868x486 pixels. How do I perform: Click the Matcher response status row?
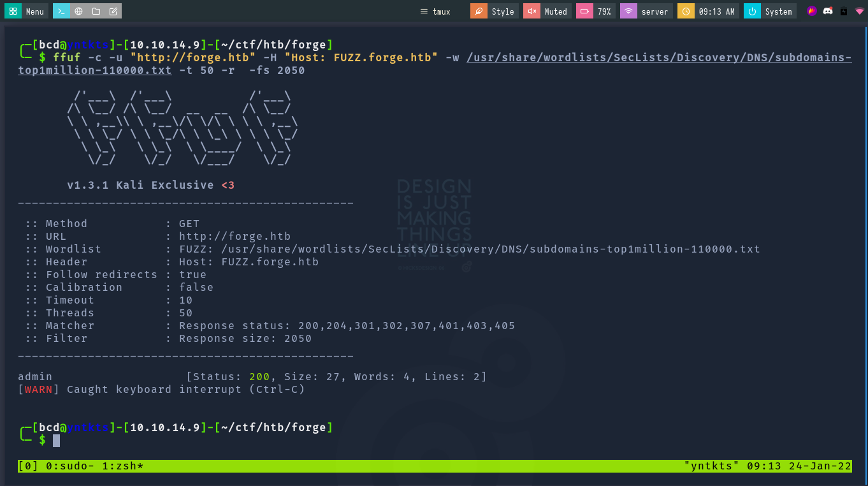[x=270, y=325]
